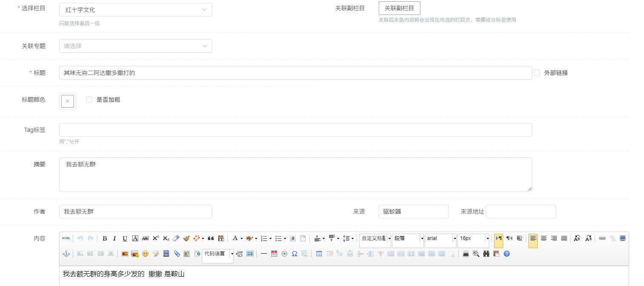Open 代码语言 code language dropdown

218,256
